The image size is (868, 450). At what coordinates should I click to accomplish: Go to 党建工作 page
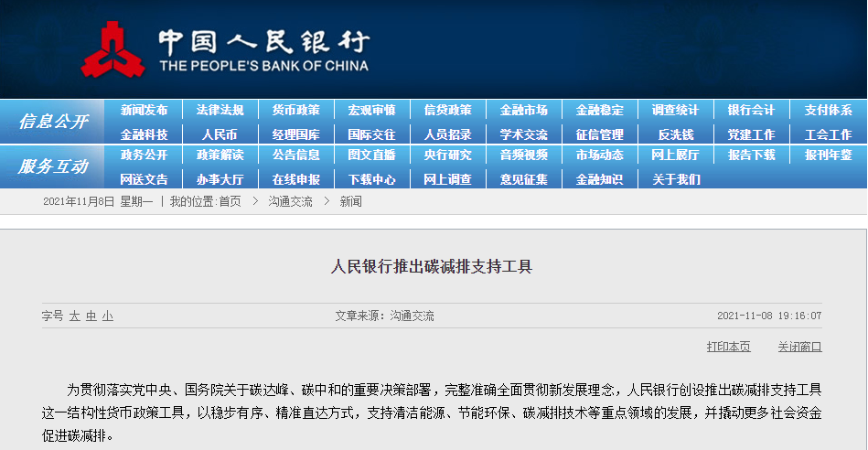(x=751, y=134)
